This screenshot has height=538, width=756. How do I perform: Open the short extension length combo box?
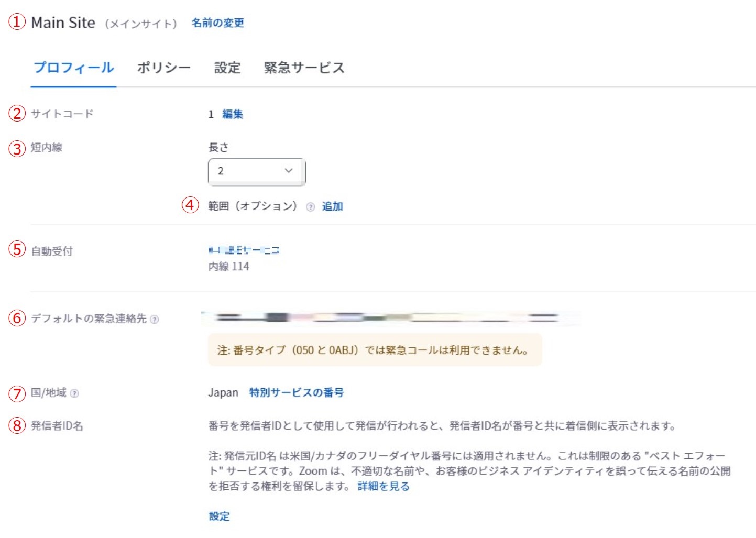pyautogui.click(x=257, y=171)
